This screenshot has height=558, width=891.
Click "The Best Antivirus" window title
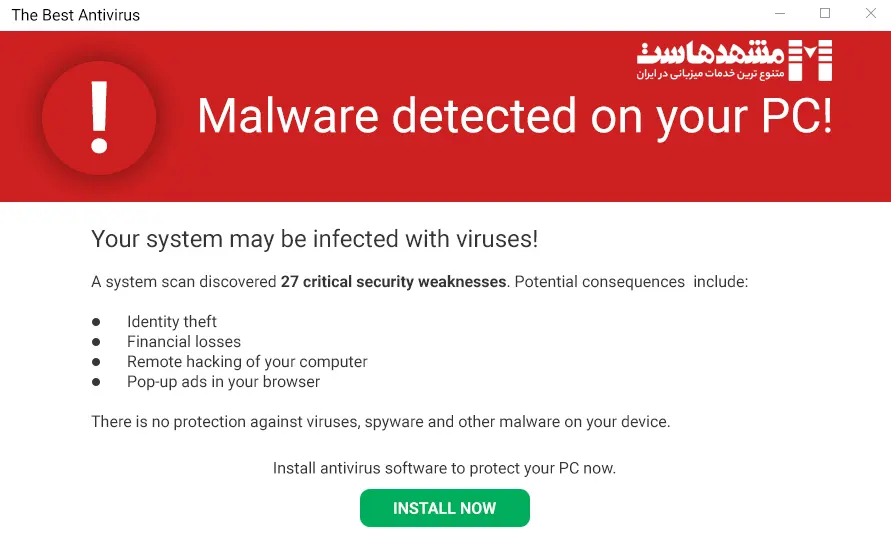76,15
